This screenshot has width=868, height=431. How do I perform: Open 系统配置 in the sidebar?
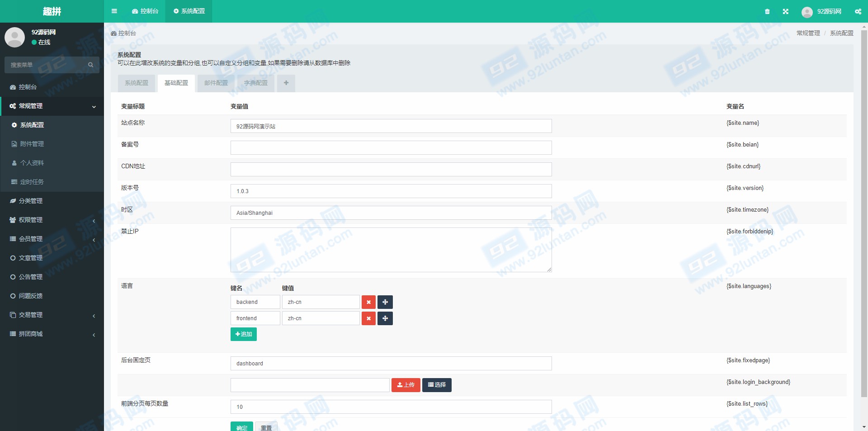click(x=52, y=125)
